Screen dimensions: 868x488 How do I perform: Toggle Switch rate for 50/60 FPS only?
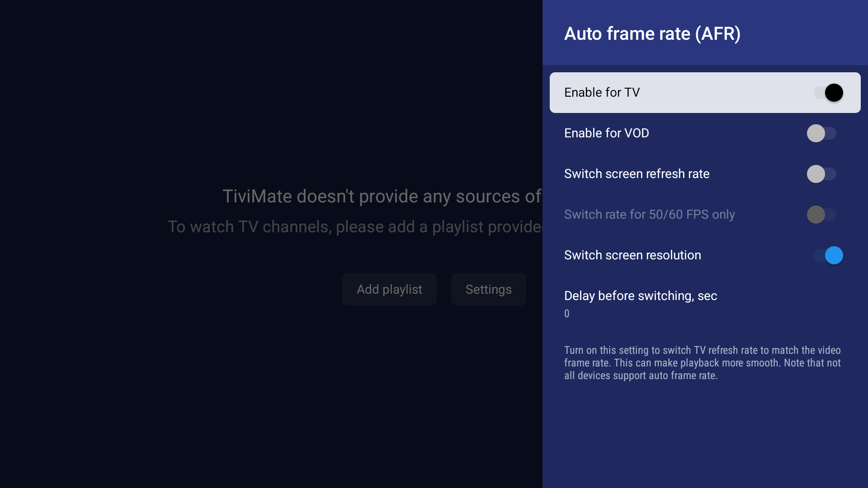click(x=821, y=215)
